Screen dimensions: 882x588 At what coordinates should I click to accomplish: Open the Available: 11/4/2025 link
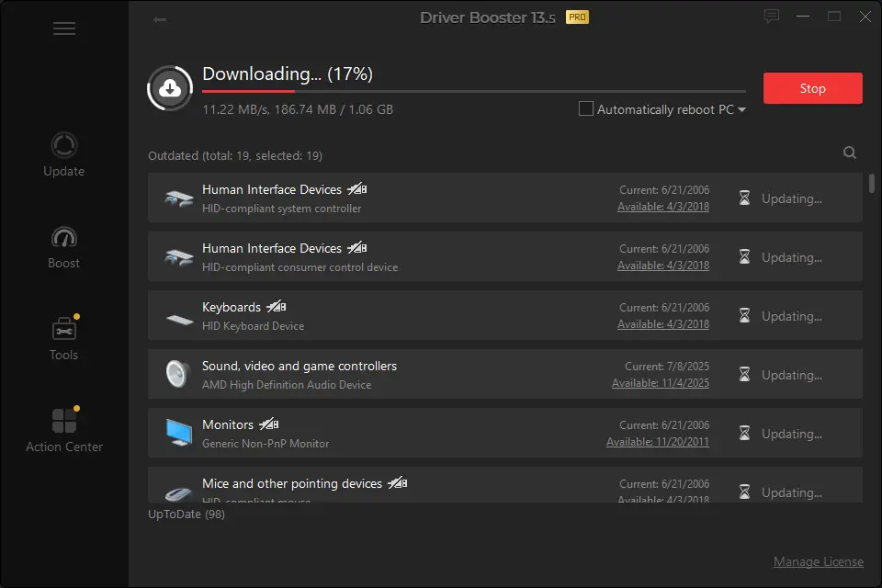pyautogui.click(x=661, y=382)
